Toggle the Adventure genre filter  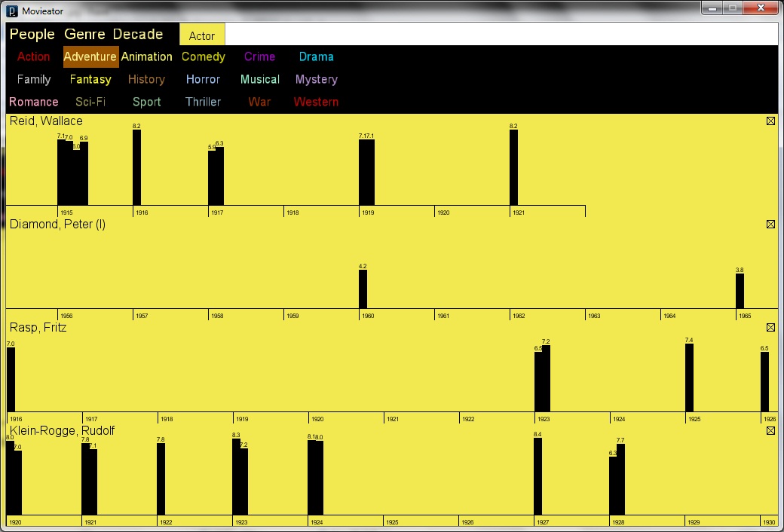91,57
